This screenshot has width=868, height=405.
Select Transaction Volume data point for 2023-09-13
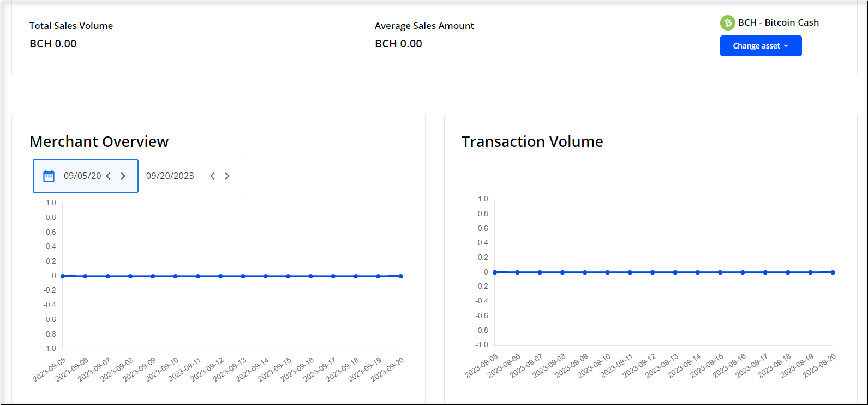click(675, 272)
